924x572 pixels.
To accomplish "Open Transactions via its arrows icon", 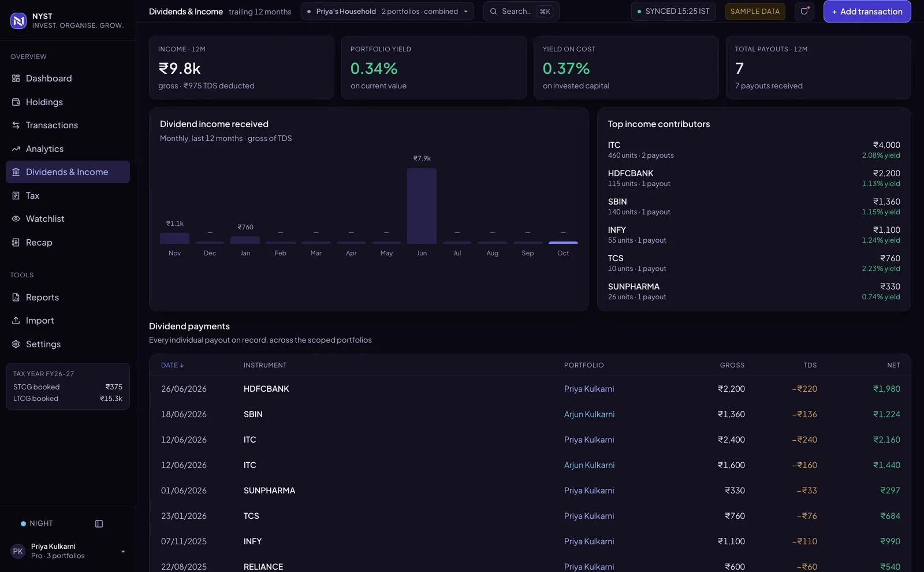I will coord(16,125).
